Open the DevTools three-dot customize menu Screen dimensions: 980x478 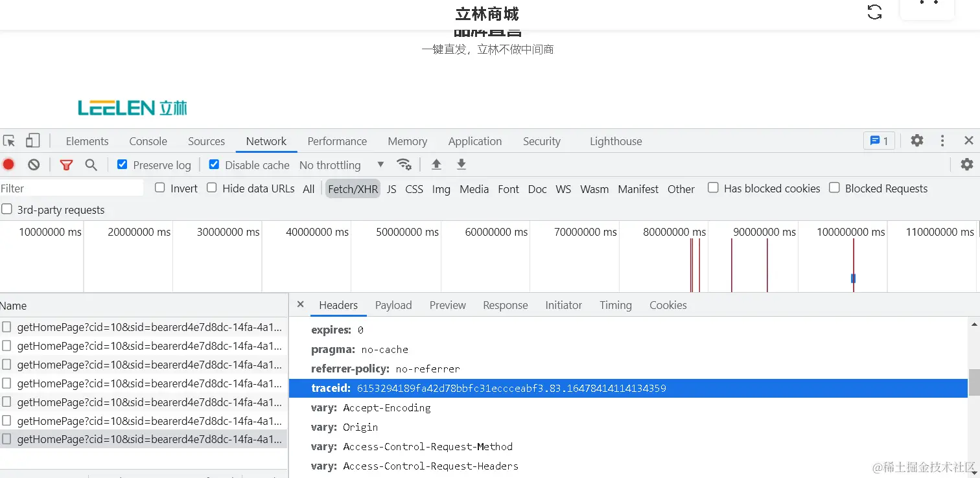pos(942,141)
